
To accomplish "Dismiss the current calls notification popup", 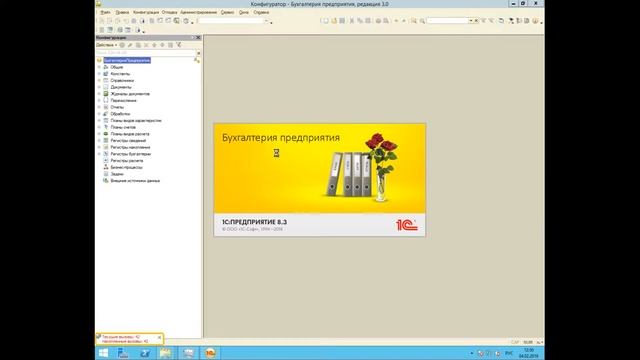I will 159,337.
